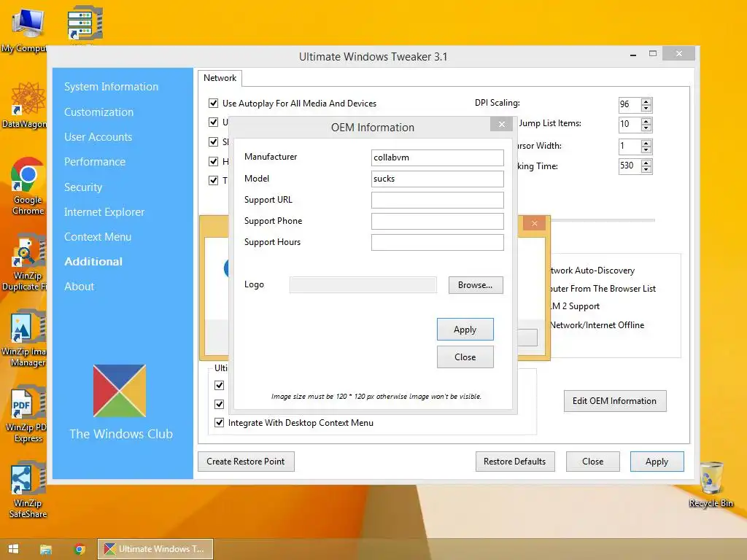Image resolution: width=747 pixels, height=560 pixels.
Task: Click Apply in OEM Information dialog
Action: [465, 330]
